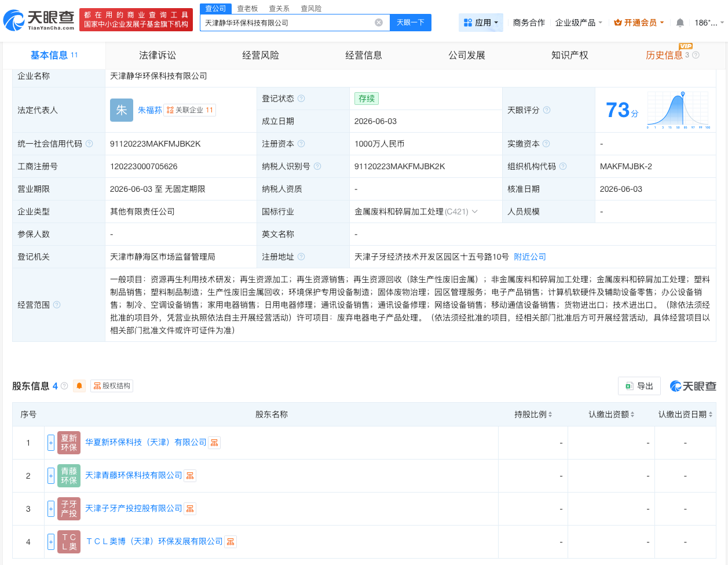Show help icon beside 登记状态

(301, 99)
